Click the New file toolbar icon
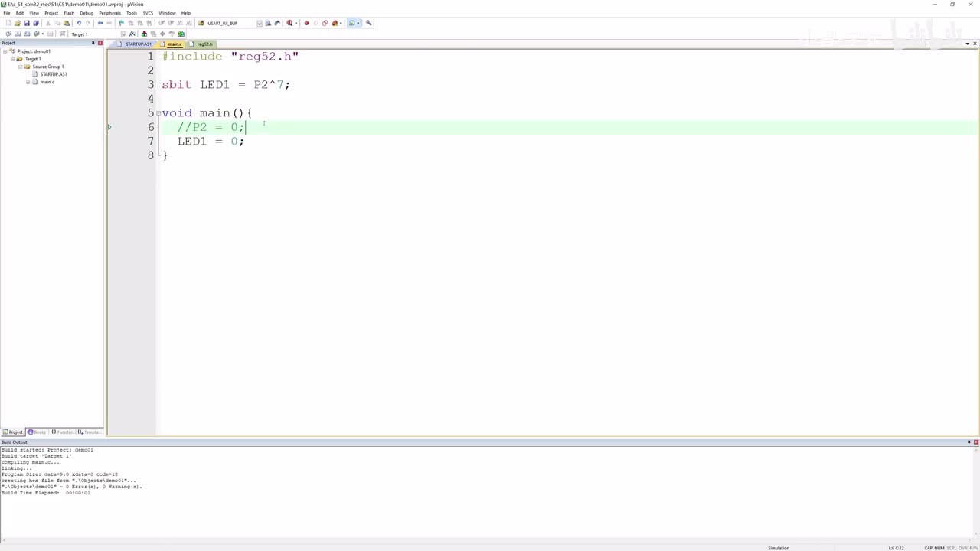The width and height of the screenshot is (980, 551). [x=8, y=23]
